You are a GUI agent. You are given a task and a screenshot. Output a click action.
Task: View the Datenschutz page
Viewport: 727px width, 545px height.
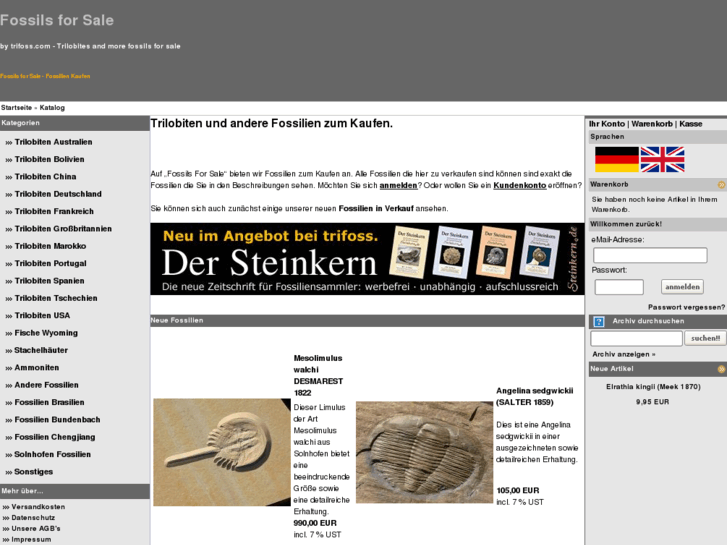33,518
